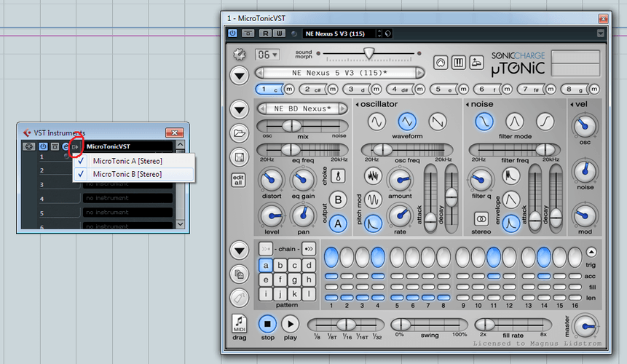Open the top program menu arrow
Image resolution: width=627 pixels, height=364 pixels.
pyautogui.click(x=239, y=76)
